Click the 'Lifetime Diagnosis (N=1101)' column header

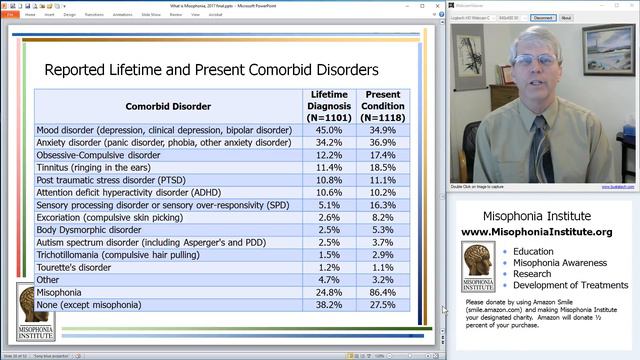click(329, 107)
